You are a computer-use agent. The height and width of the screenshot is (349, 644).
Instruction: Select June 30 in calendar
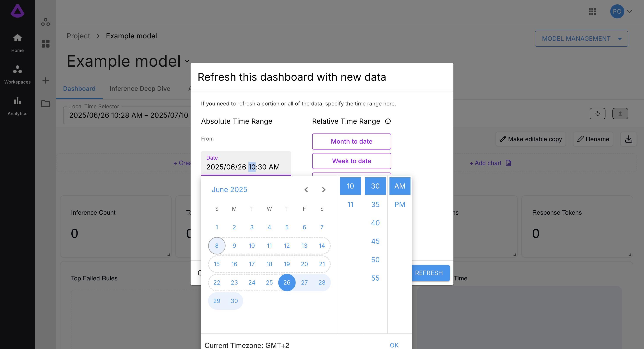tap(234, 301)
